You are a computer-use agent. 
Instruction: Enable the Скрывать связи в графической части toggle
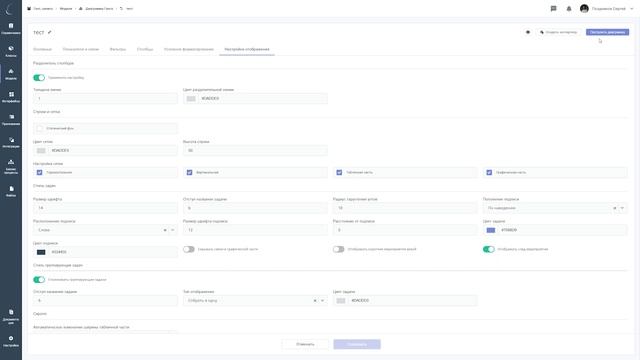click(189, 249)
